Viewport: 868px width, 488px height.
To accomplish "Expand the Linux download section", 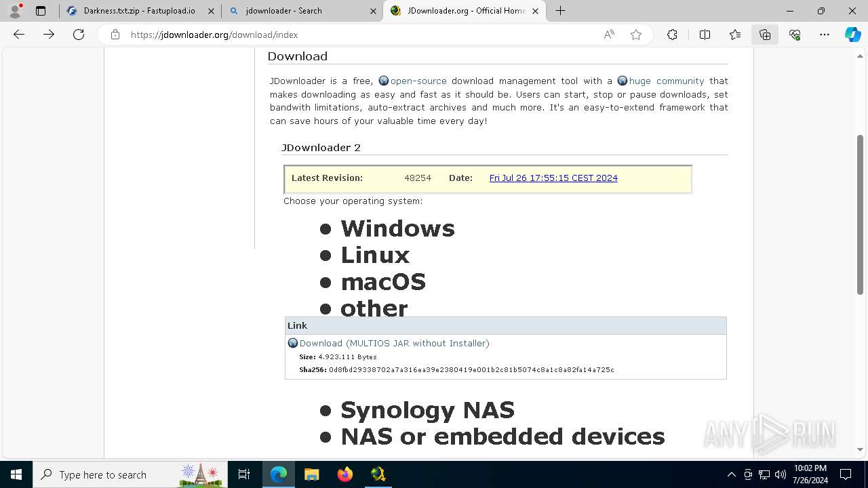I will pos(375,255).
